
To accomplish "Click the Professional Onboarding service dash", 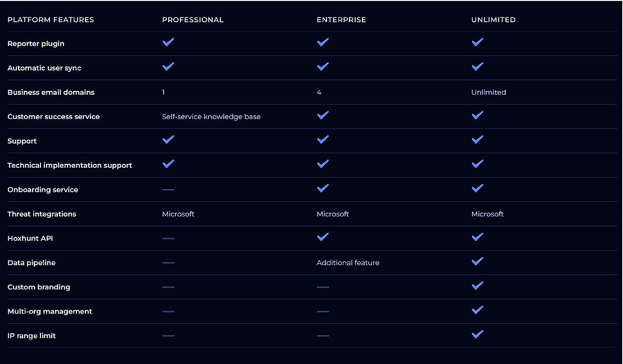I will tap(168, 190).
